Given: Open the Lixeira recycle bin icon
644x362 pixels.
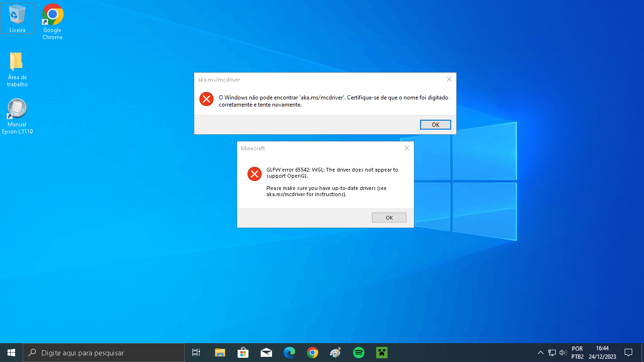Looking at the screenshot, I should pos(17,19).
